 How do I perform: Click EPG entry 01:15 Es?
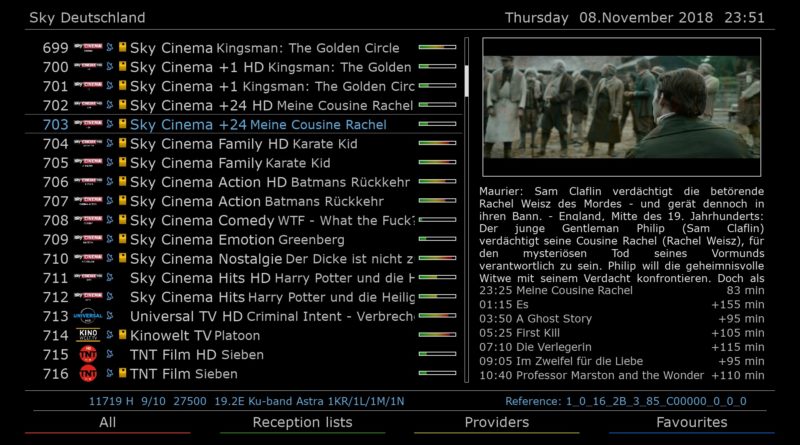tap(621, 305)
